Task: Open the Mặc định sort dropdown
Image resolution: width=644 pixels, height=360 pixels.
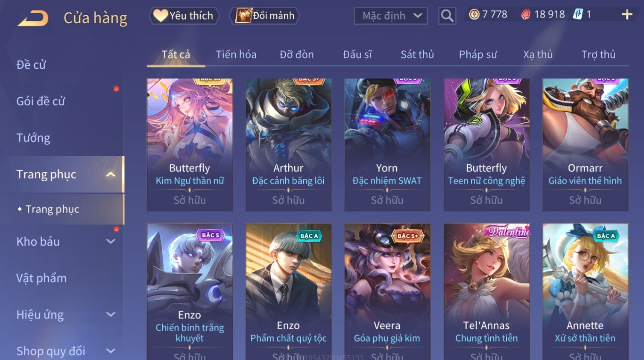Action: tap(391, 16)
